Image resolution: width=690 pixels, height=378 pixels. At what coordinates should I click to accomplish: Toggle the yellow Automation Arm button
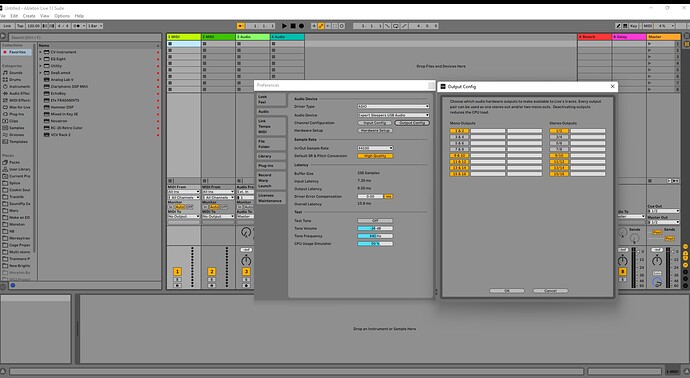[321, 26]
